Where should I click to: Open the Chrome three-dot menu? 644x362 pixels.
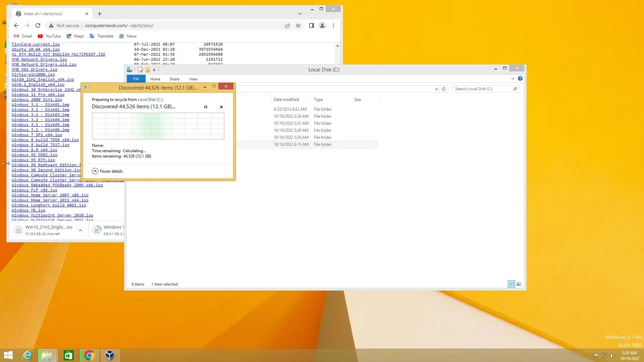click(x=333, y=25)
